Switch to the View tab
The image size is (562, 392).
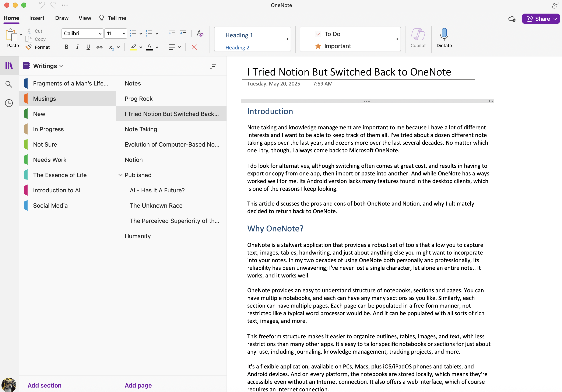[85, 18]
